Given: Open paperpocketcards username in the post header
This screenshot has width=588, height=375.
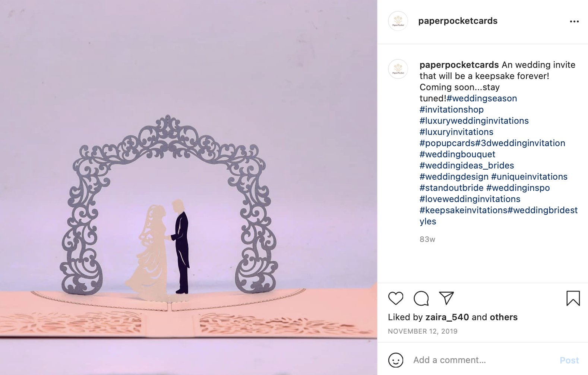Looking at the screenshot, I should (458, 21).
